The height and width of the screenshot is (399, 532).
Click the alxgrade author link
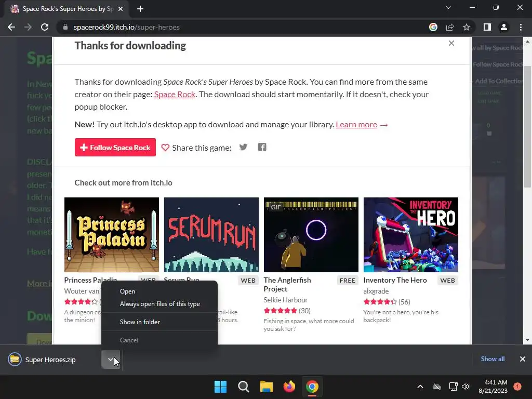(376, 291)
